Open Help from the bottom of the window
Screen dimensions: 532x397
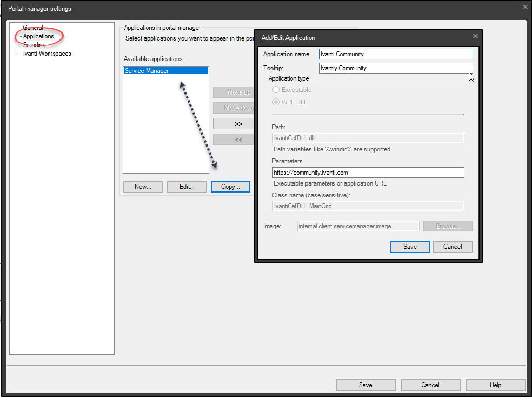coord(495,385)
